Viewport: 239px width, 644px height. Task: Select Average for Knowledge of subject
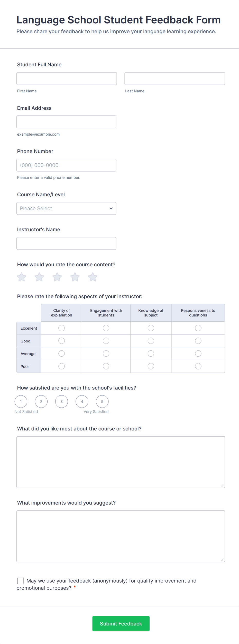[151, 353]
